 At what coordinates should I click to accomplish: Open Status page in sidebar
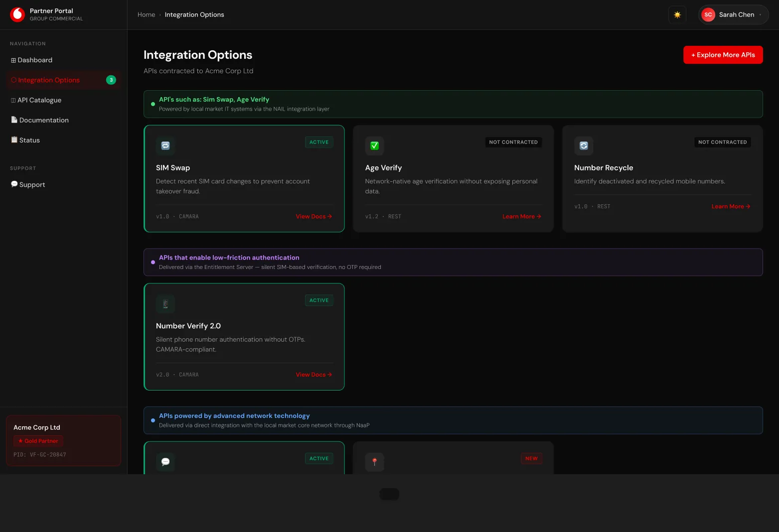63,140
